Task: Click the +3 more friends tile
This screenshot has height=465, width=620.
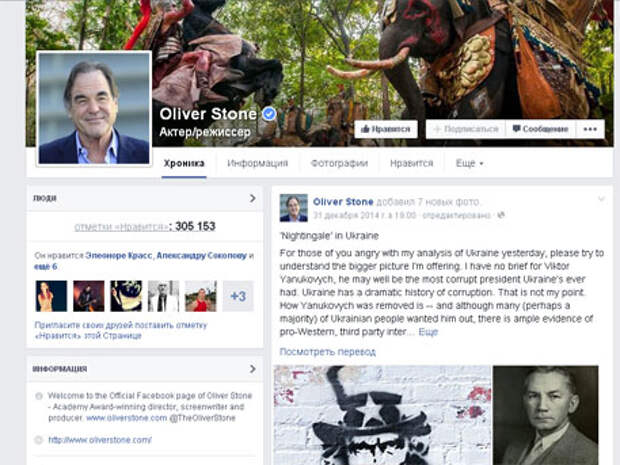Action: 238,296
